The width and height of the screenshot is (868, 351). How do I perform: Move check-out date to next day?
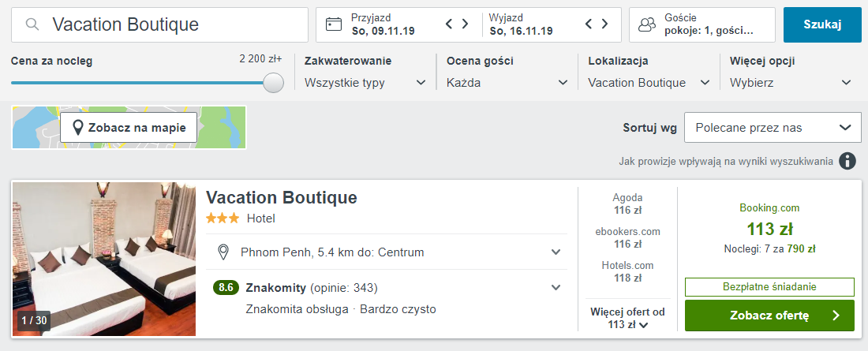pos(604,24)
